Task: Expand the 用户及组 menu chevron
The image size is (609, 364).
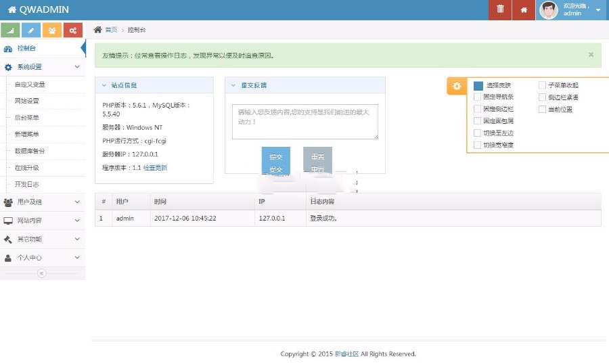Action: click(x=77, y=202)
